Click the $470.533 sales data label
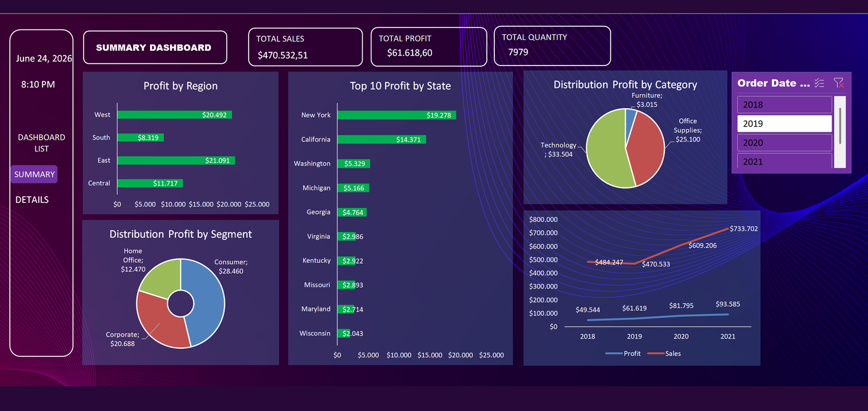Image resolution: width=868 pixels, height=411 pixels. [656, 264]
